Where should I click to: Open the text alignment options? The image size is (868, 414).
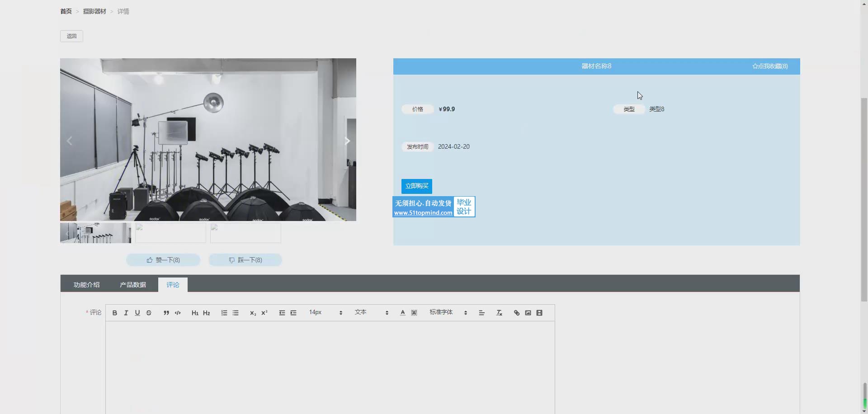pyautogui.click(x=482, y=313)
